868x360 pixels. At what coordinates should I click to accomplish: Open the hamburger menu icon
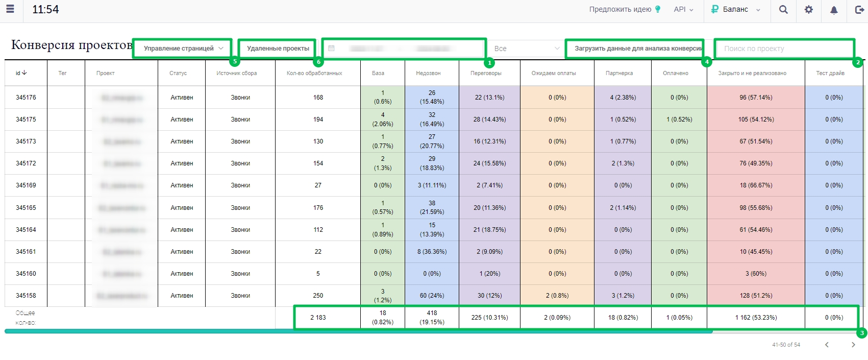[10, 9]
